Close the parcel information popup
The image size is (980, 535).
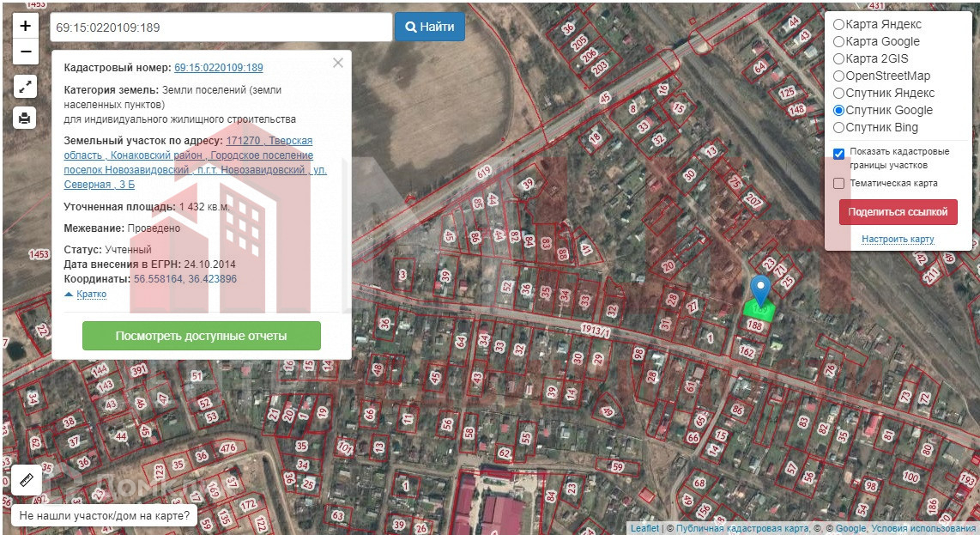click(x=338, y=63)
